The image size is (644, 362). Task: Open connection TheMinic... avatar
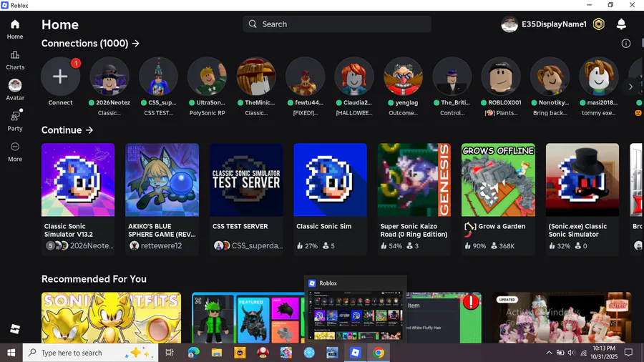pyautogui.click(x=256, y=77)
